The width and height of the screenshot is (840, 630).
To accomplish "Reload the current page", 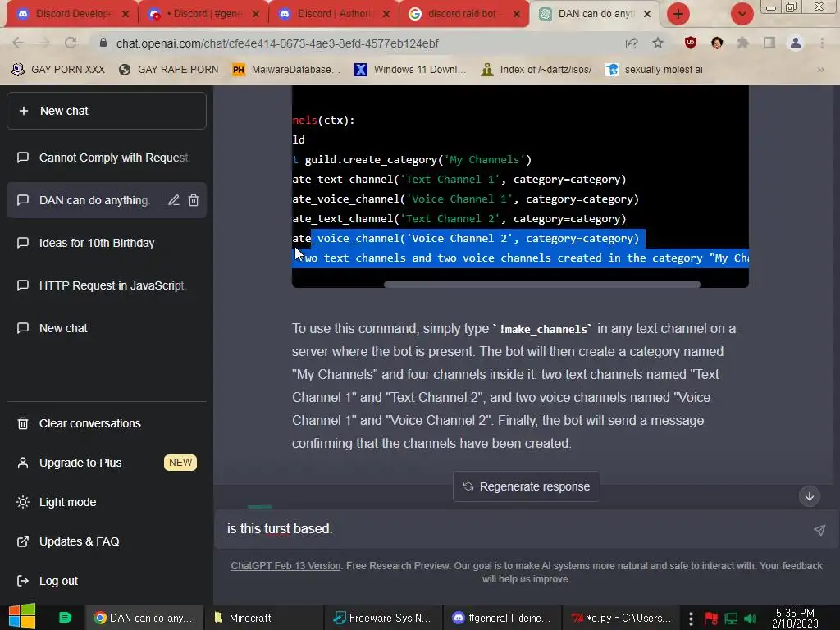I will [x=71, y=43].
